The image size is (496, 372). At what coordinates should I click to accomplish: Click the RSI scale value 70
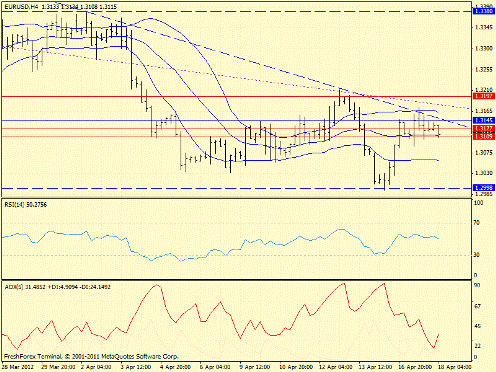pyautogui.click(x=477, y=222)
